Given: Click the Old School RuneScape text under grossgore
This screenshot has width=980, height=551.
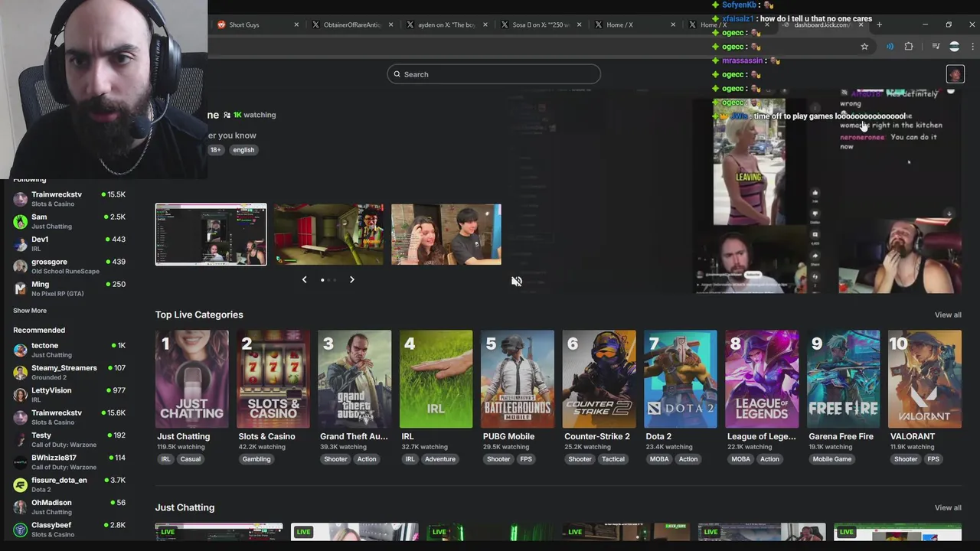Looking at the screenshot, I should coord(65,272).
